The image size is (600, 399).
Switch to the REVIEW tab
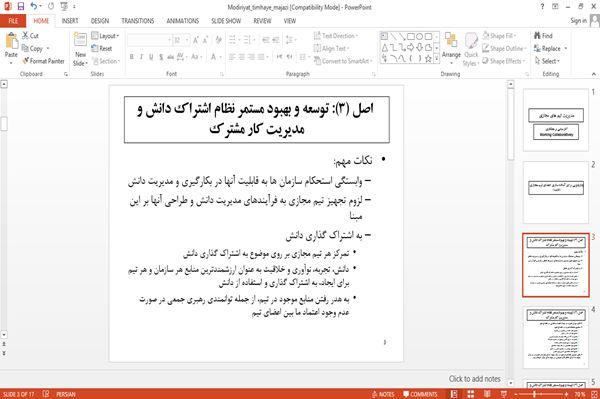[262, 21]
